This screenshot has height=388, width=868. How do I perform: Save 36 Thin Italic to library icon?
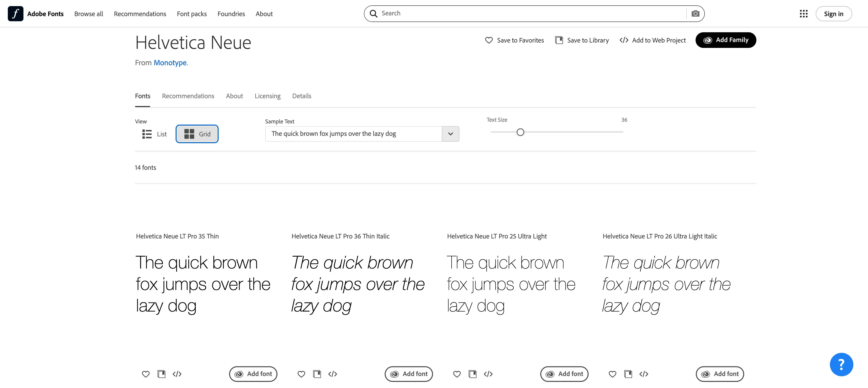[x=317, y=374]
